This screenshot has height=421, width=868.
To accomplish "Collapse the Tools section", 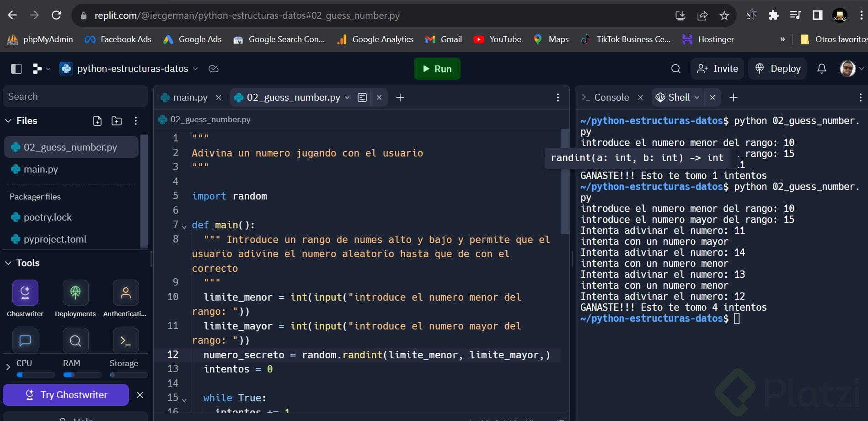I will click(8, 263).
